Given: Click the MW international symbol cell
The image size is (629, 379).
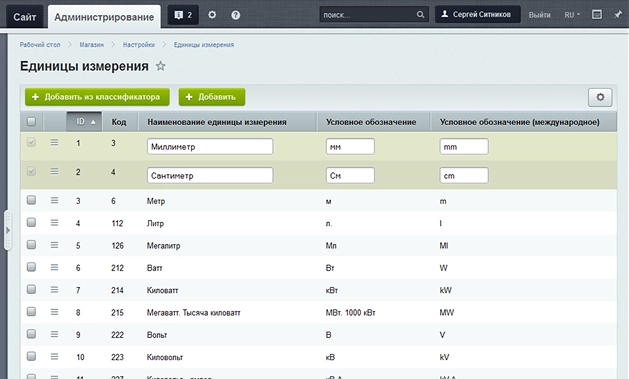Looking at the screenshot, I should click(x=446, y=313).
